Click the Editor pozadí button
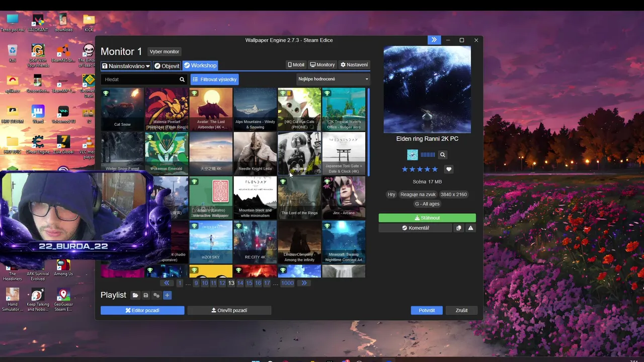The height and width of the screenshot is (362, 644). 142,311
